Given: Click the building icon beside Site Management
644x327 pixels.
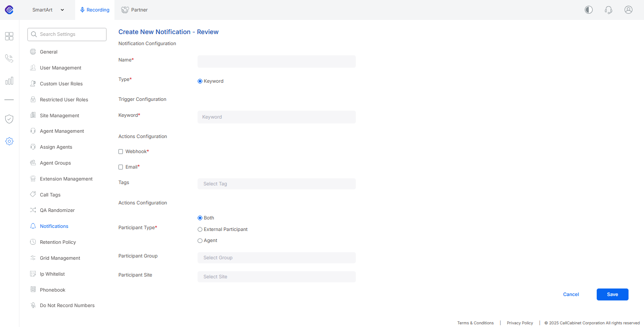Looking at the screenshot, I should coord(33,115).
